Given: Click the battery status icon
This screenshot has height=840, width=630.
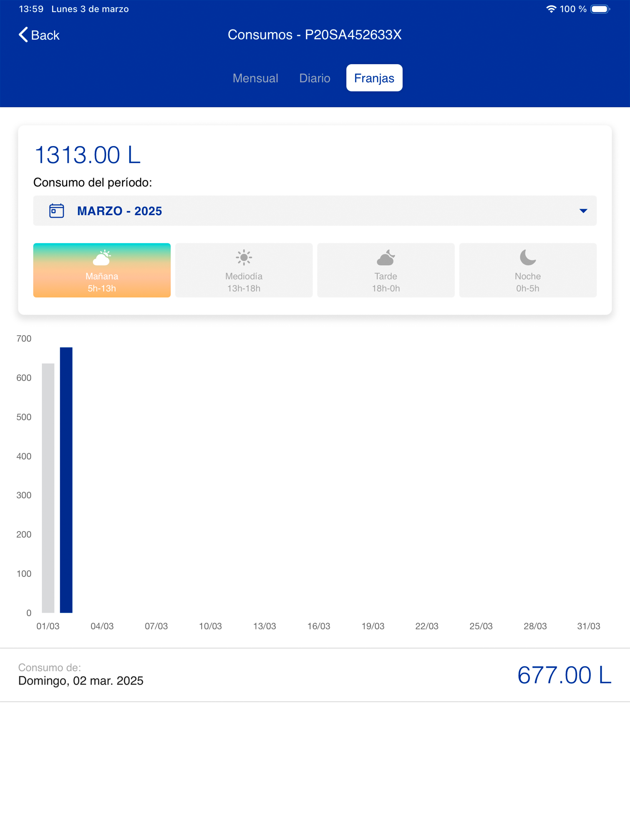Looking at the screenshot, I should (x=600, y=9).
